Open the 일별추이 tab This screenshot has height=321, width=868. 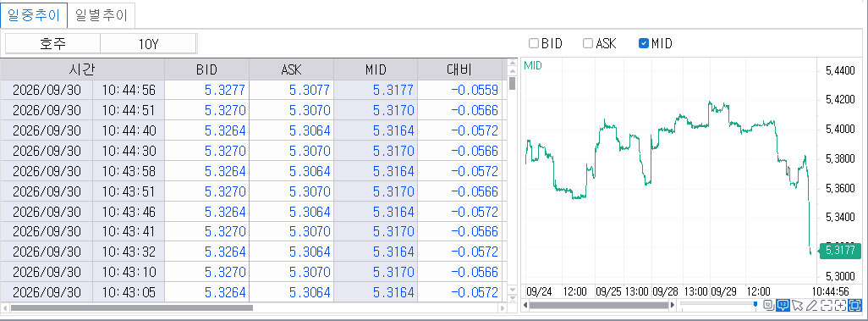pos(102,15)
